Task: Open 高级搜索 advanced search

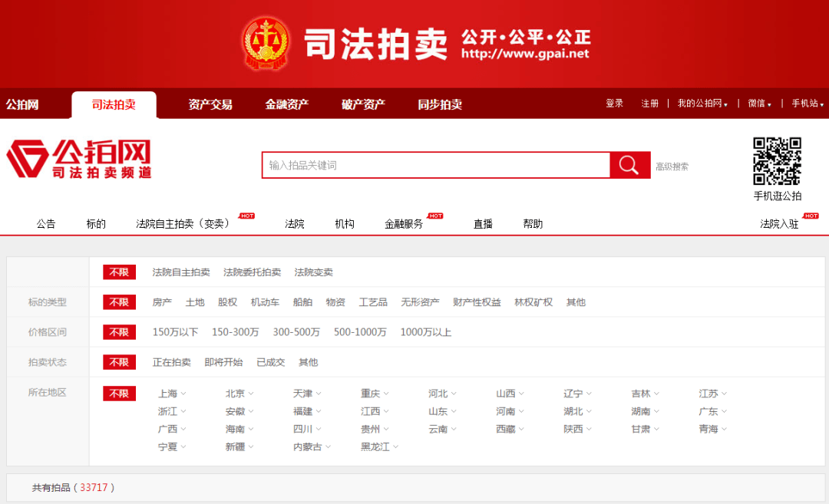Action: point(672,166)
